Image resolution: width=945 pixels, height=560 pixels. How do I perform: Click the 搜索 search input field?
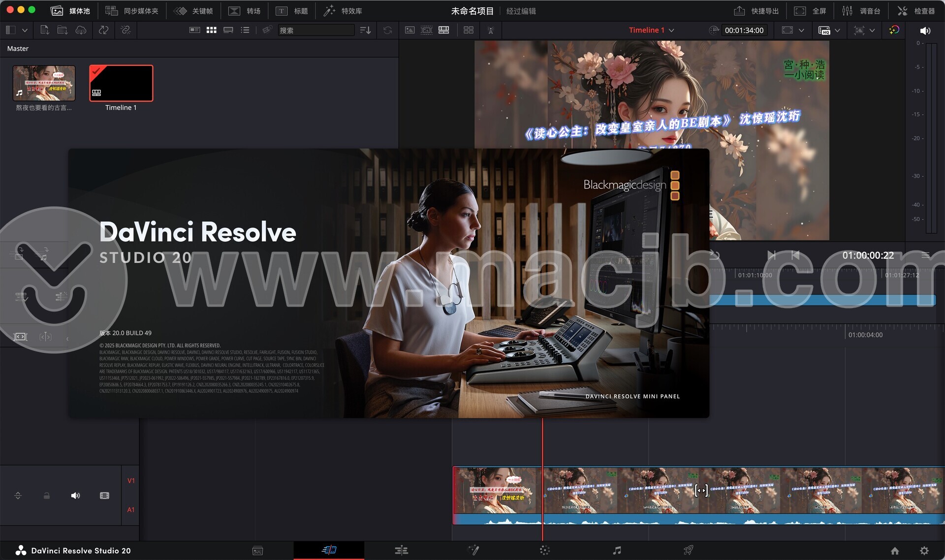316,30
